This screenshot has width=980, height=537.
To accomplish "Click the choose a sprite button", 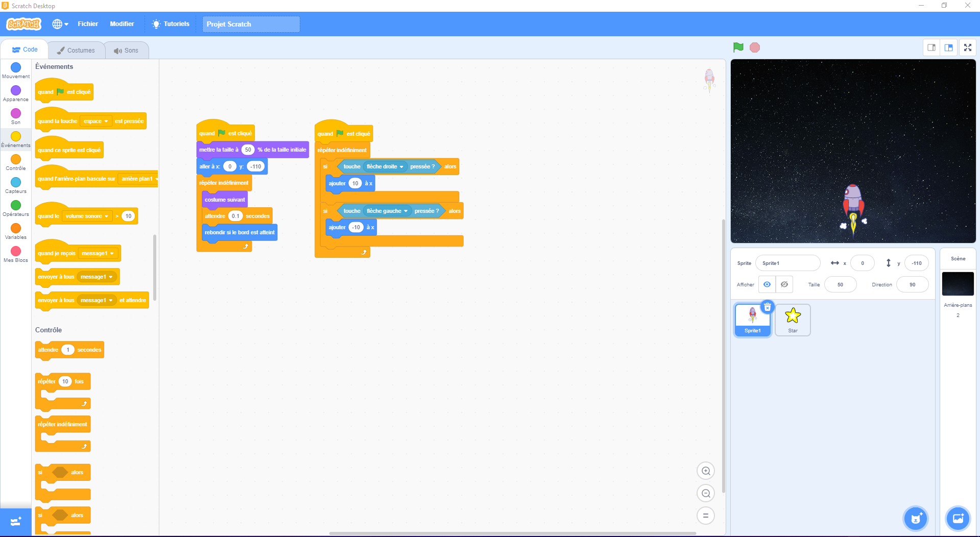I will [x=915, y=519].
